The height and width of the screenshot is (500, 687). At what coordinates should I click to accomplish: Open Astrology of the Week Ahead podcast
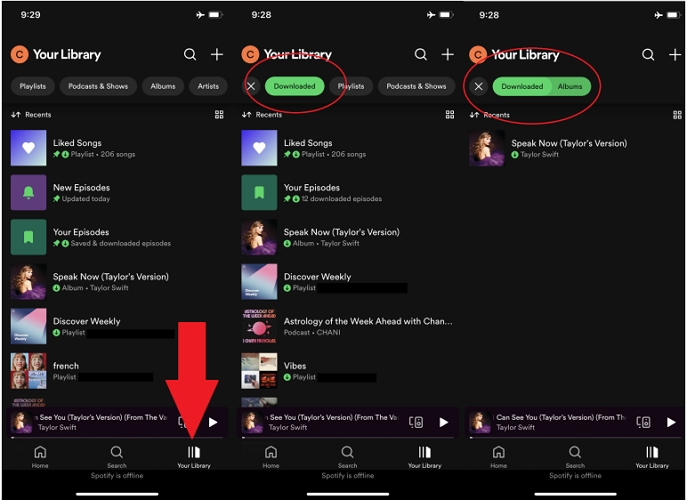click(348, 326)
